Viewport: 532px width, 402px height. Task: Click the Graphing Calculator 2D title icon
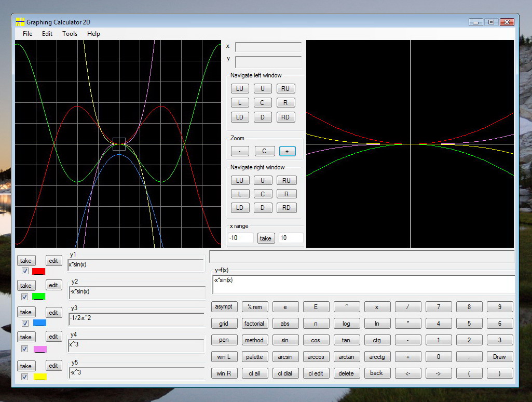point(20,22)
